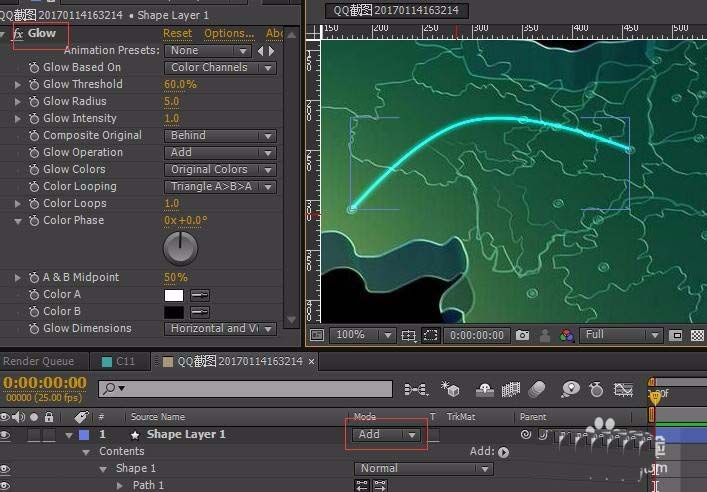Image resolution: width=707 pixels, height=492 pixels.
Task: Click the timeline layer search field
Action: pyautogui.click(x=245, y=389)
